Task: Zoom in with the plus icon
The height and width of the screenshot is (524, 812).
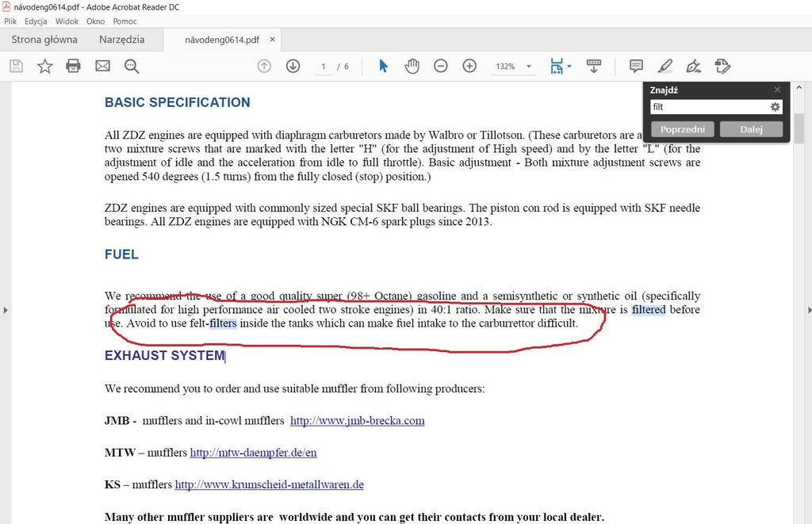Action: (x=469, y=66)
